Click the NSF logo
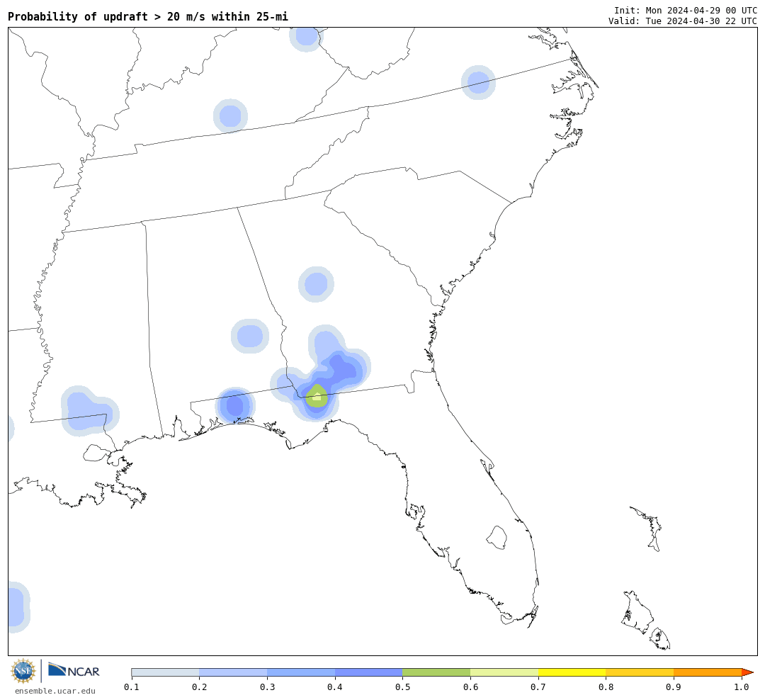 click(x=23, y=671)
